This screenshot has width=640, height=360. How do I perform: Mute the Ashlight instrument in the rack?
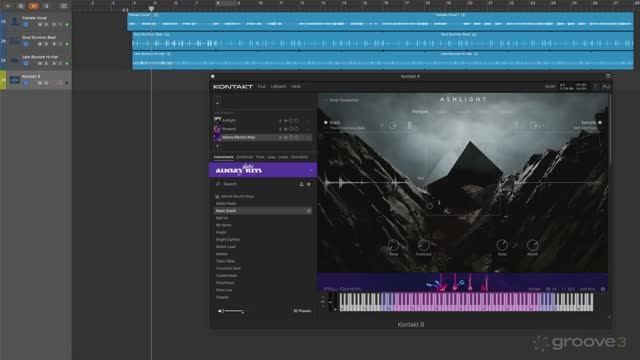[285, 121]
